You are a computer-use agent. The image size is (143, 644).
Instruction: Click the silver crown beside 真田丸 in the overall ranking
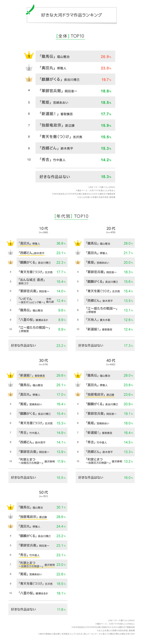pos(29,68)
